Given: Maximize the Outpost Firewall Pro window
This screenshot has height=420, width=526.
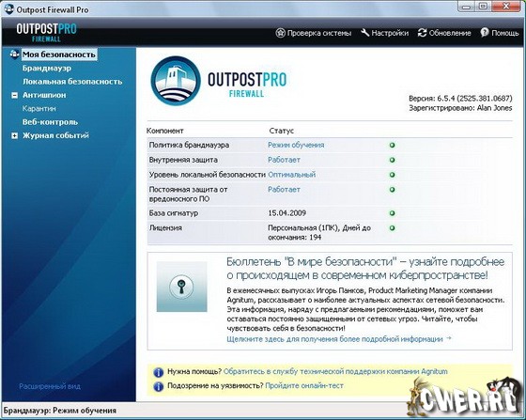Looking at the screenshot, I should point(483,6).
